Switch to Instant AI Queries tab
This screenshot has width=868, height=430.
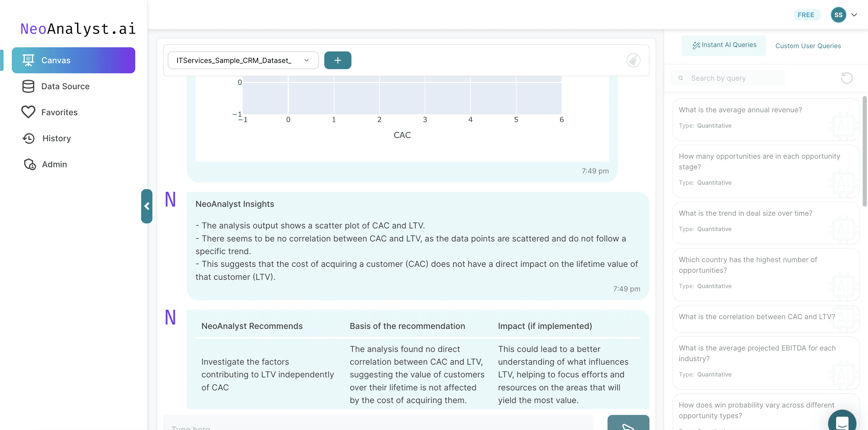coord(724,45)
